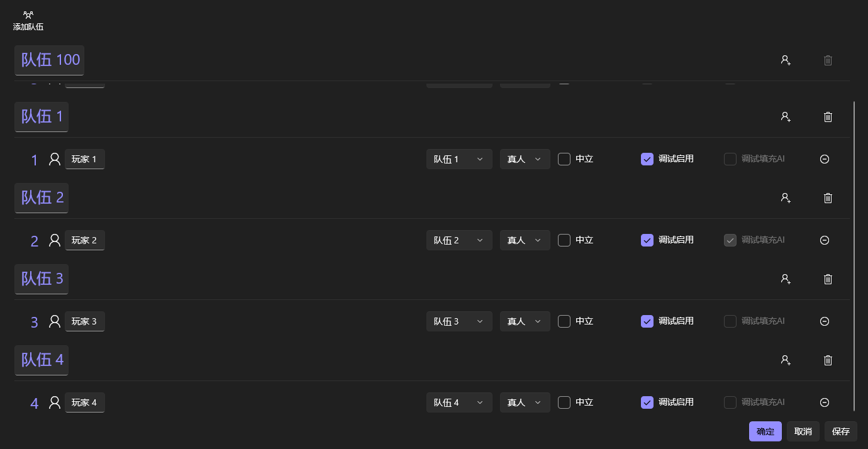
Task: Toggle 中立 checkbox for 玩家 4
Action: click(x=564, y=402)
